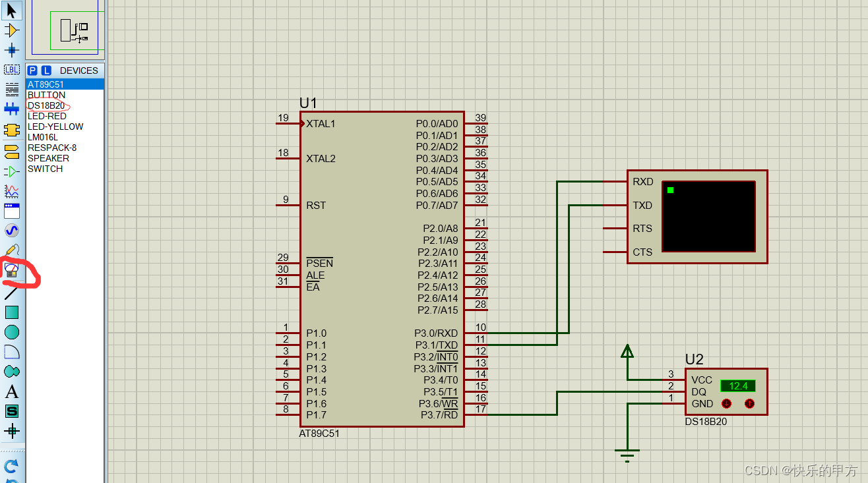The image size is (868, 483).
Task: Click left red adjust button on DS18B20
Action: [726, 403]
